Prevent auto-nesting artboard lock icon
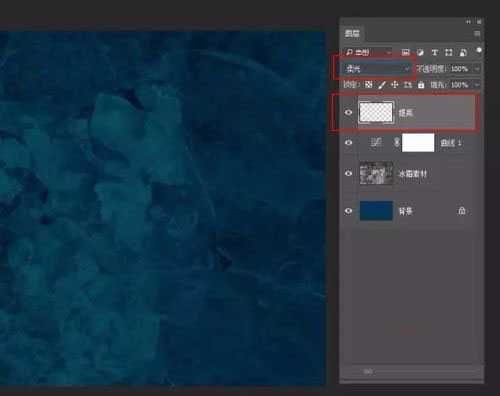Screen dimensions: 500x396 click(x=408, y=85)
